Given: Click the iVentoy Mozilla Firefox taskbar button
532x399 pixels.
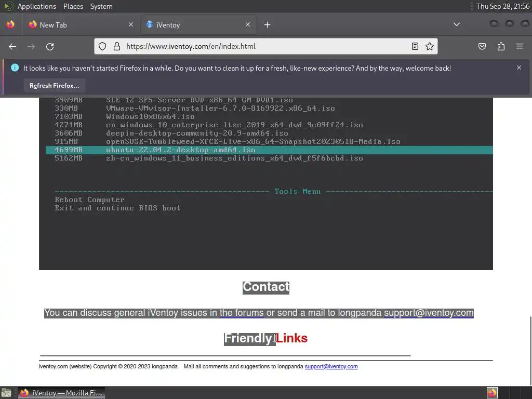Looking at the screenshot, I should [61, 393].
